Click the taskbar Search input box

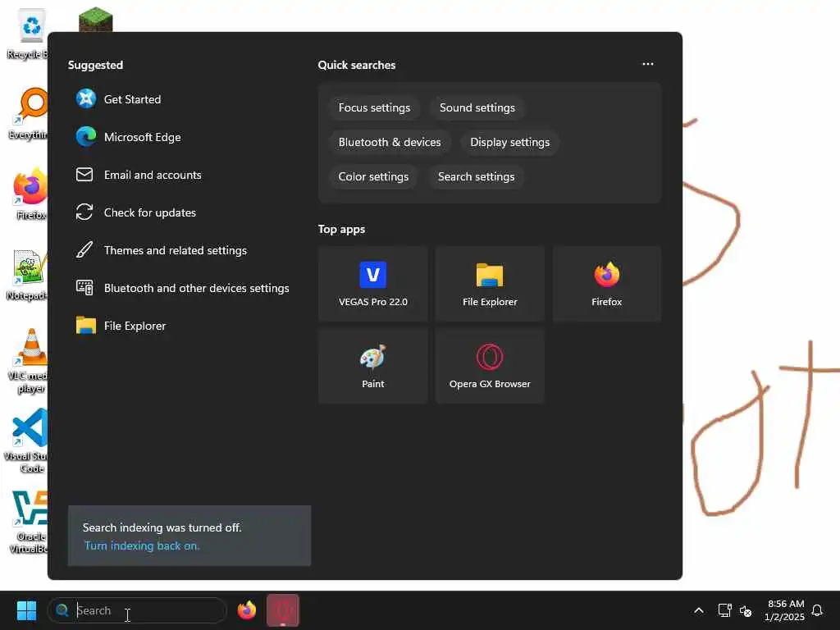(x=137, y=610)
